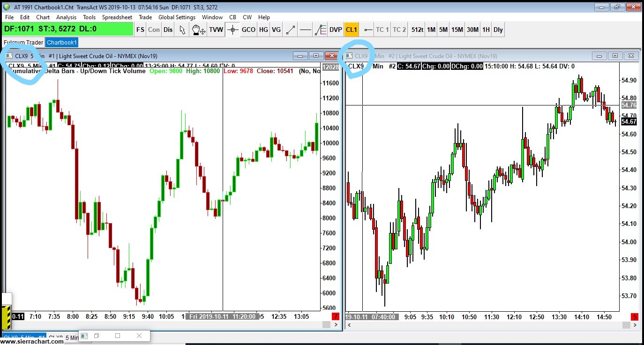Select the crosshair chart values tool

point(232,30)
